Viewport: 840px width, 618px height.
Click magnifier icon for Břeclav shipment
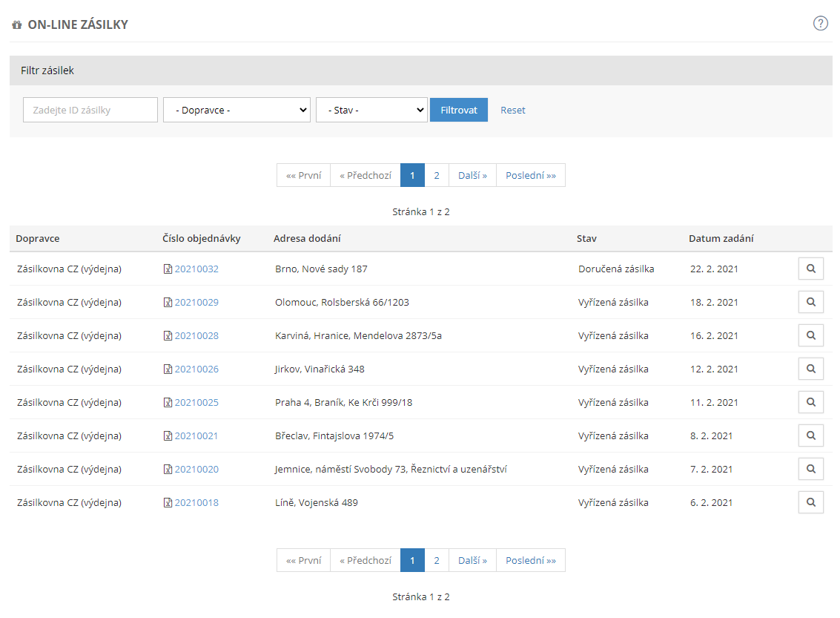[810, 435]
